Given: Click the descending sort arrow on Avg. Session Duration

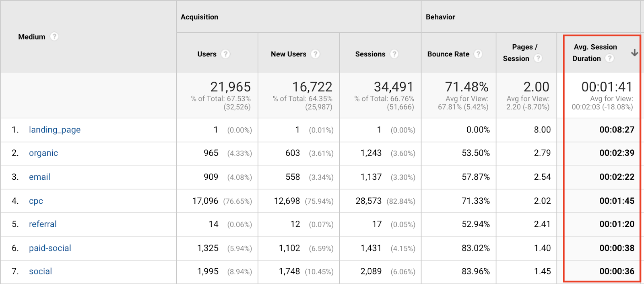Looking at the screenshot, I should click(x=635, y=52).
